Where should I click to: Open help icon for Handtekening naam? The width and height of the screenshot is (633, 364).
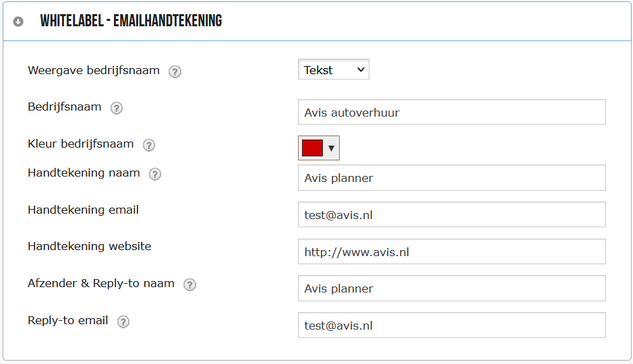coord(155,175)
